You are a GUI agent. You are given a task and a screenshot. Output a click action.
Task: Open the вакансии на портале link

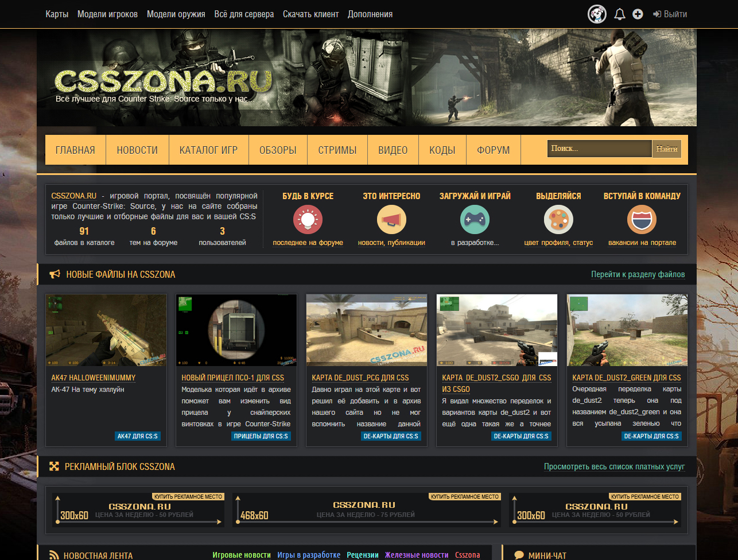pos(642,243)
